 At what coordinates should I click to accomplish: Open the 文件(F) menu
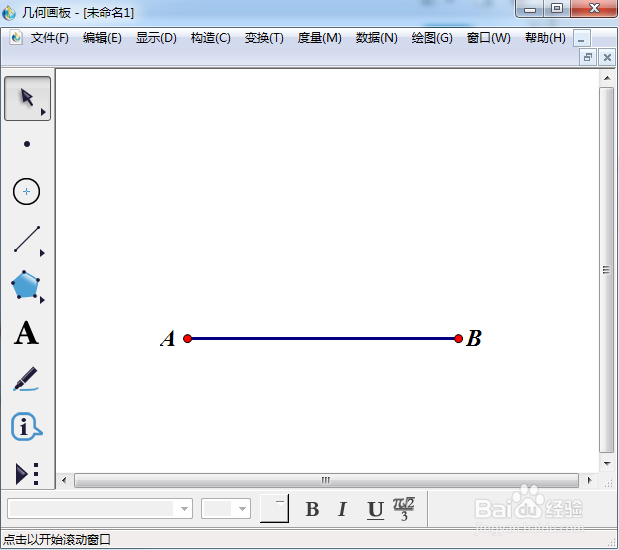[50, 38]
